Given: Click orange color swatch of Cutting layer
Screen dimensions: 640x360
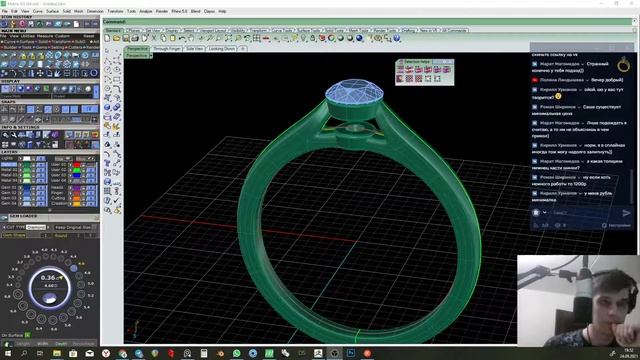Looking at the screenshot, I should [x=76, y=198].
